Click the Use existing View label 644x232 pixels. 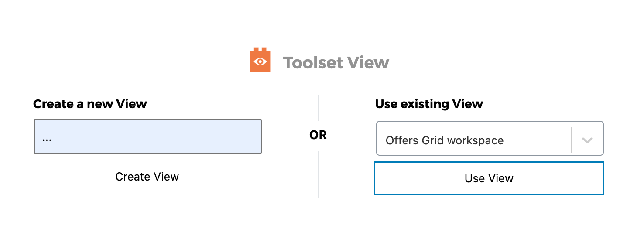(x=429, y=104)
